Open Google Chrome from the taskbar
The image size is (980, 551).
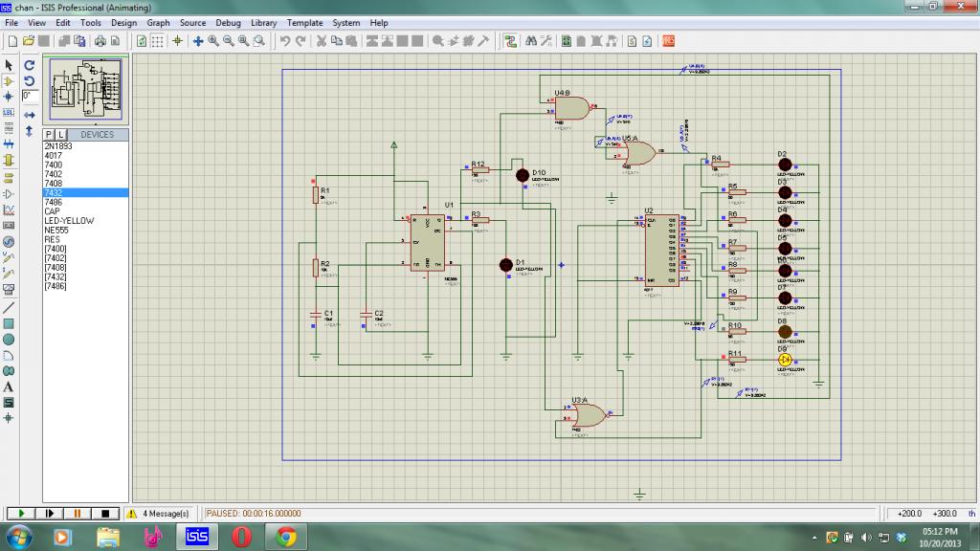[286, 537]
